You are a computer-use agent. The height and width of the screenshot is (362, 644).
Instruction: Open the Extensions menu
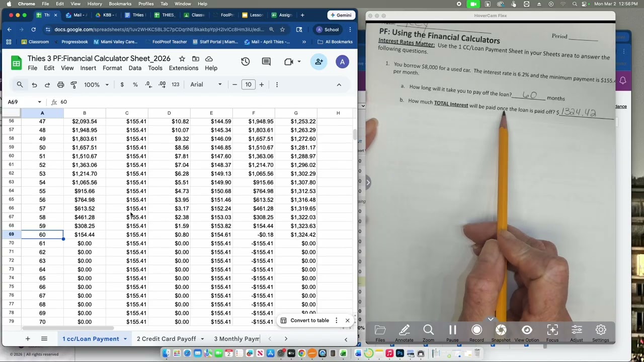[184, 68]
